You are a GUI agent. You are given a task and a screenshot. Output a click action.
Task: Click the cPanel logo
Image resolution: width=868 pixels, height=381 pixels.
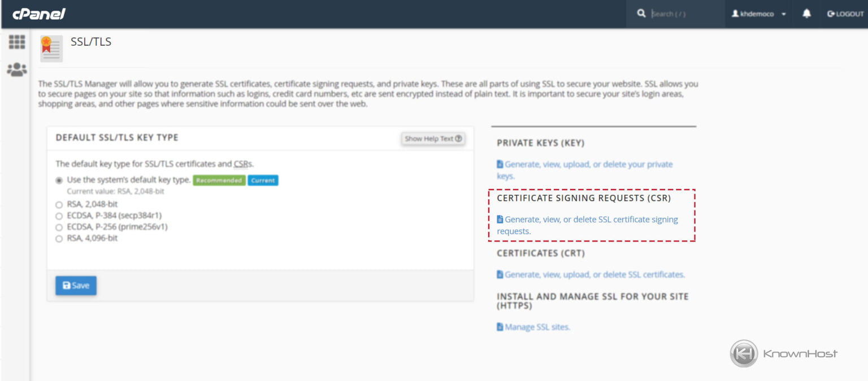[x=40, y=14]
